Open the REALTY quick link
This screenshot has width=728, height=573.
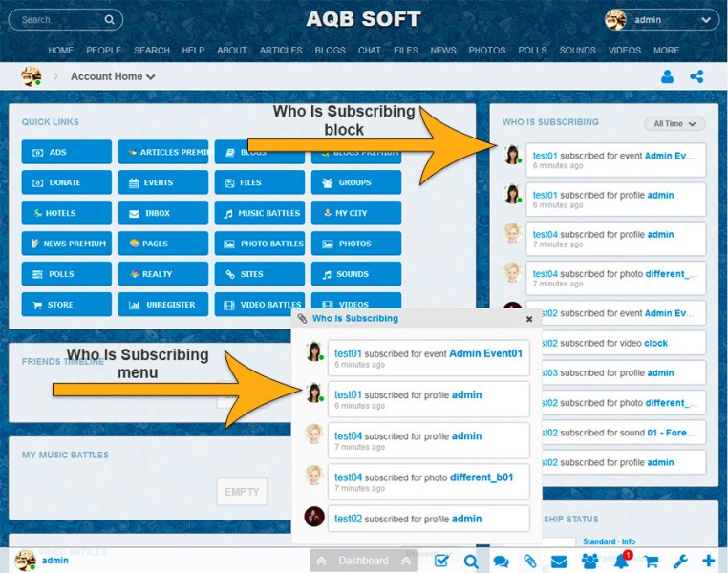pos(163,274)
